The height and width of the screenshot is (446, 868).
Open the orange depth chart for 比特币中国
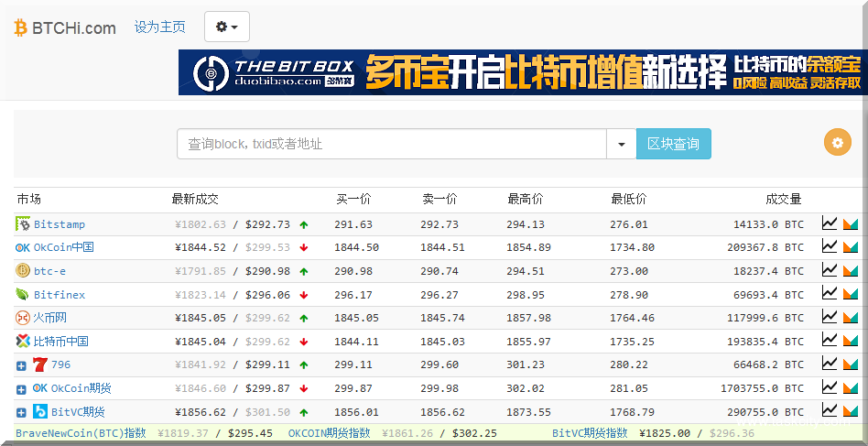[851, 341]
